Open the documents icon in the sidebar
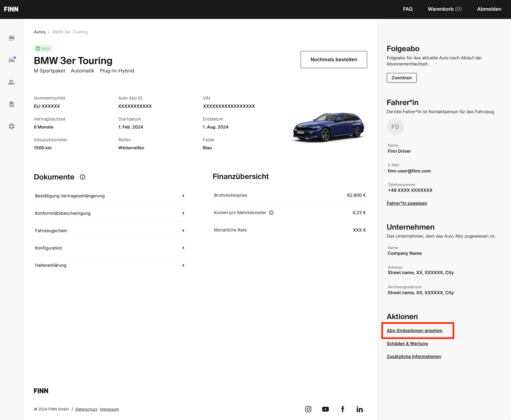Image resolution: width=511 pixels, height=420 pixels. point(12,104)
